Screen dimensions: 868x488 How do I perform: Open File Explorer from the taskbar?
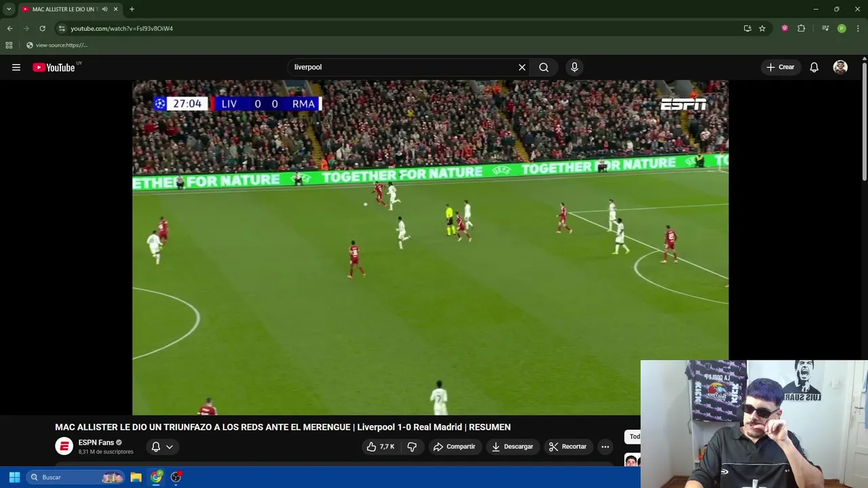[x=136, y=477]
